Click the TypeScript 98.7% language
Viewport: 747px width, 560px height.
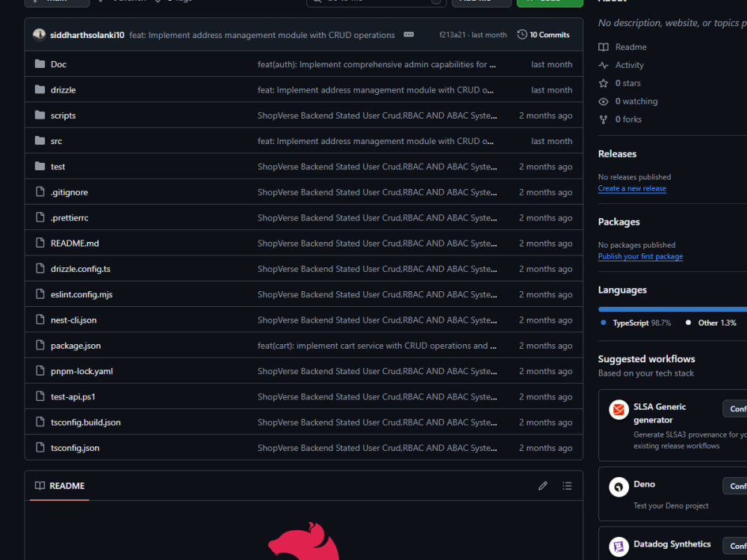(x=636, y=323)
